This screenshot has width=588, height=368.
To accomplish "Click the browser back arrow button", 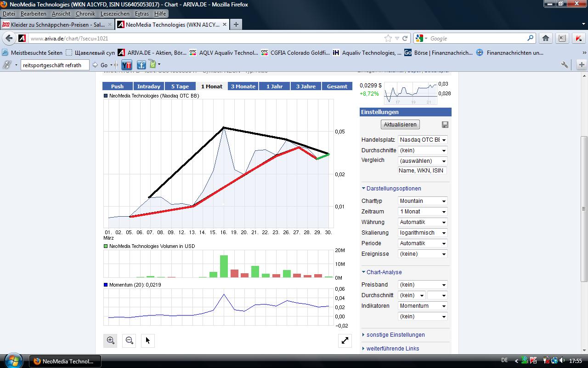I will click(9, 39).
